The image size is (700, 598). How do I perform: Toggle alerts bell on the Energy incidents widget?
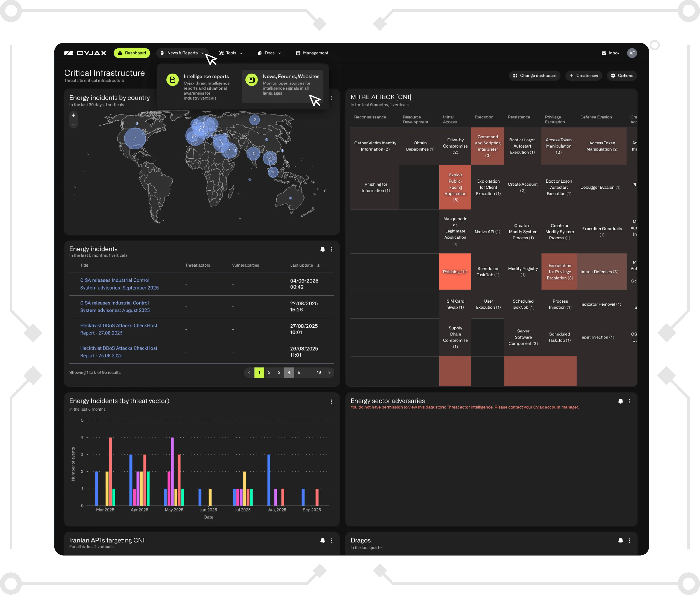click(x=322, y=250)
